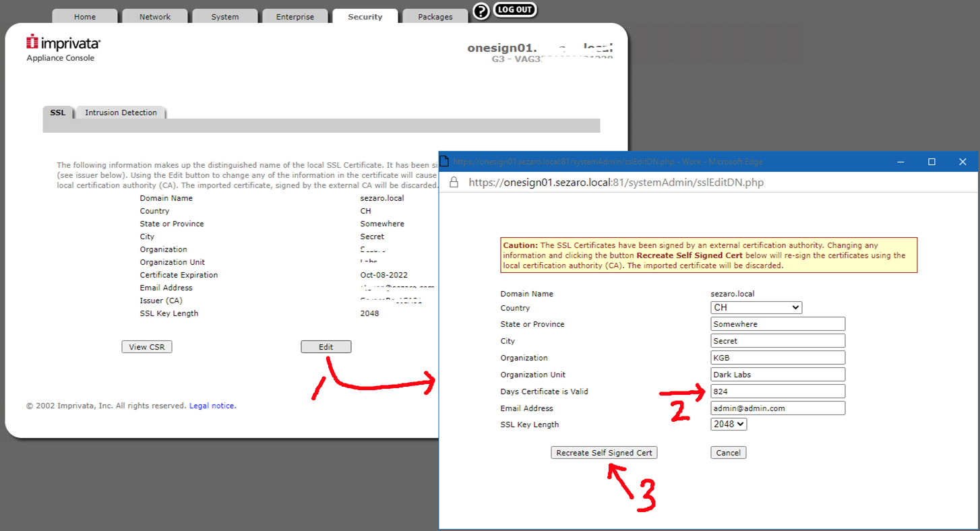Click the City input field

[x=778, y=341]
